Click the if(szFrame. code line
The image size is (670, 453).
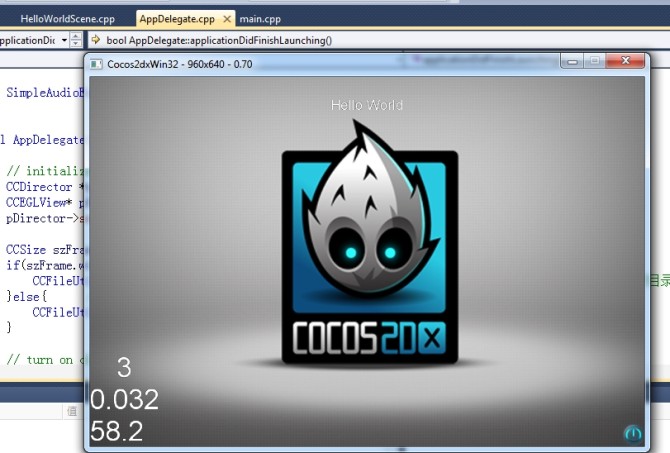pyautogui.click(x=45, y=265)
